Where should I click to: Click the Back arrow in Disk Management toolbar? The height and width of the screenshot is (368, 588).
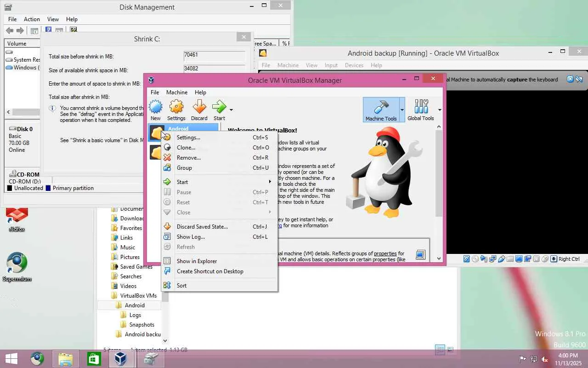click(x=10, y=31)
